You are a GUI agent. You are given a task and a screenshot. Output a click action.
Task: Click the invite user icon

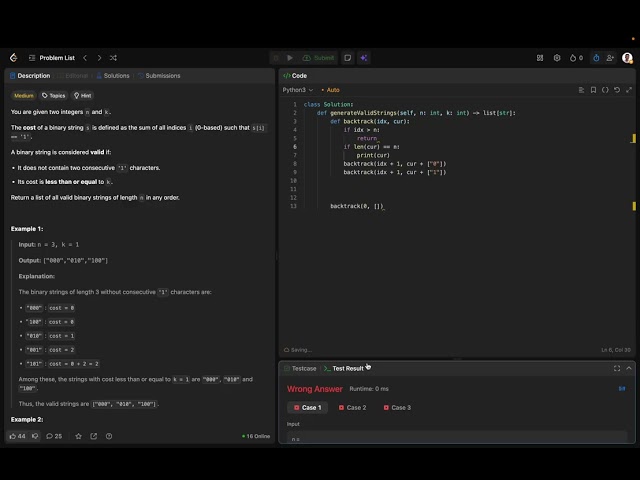(x=610, y=58)
